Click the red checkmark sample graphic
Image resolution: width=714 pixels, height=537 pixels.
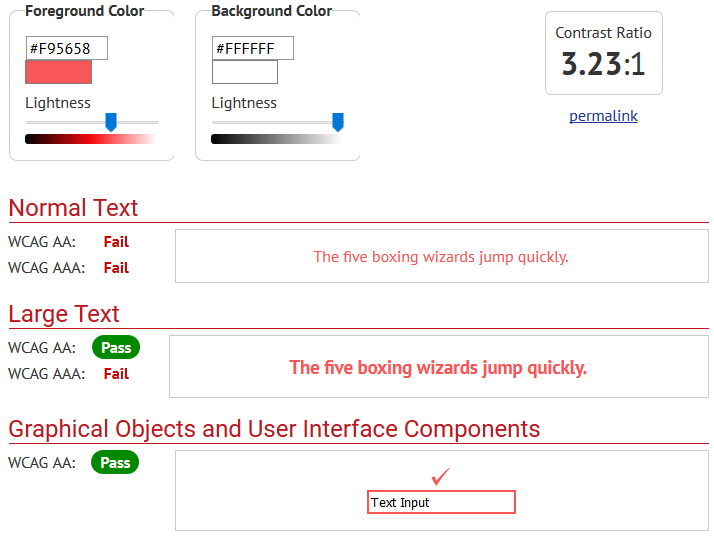[x=441, y=476]
